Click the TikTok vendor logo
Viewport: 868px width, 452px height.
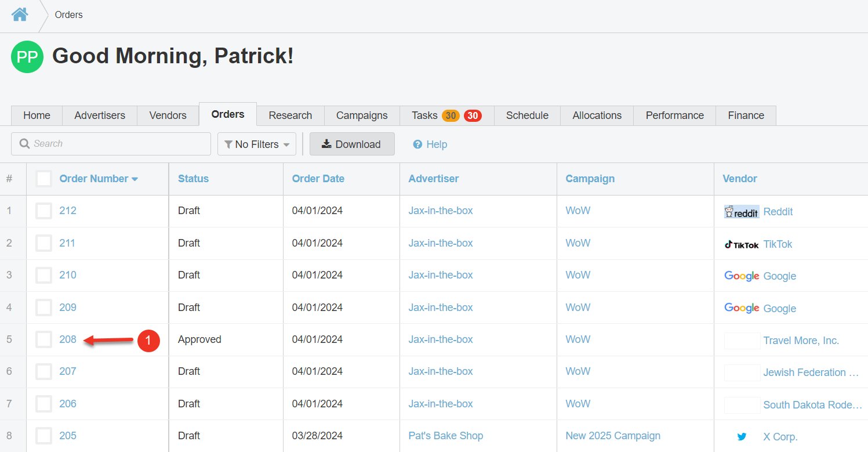click(x=742, y=244)
